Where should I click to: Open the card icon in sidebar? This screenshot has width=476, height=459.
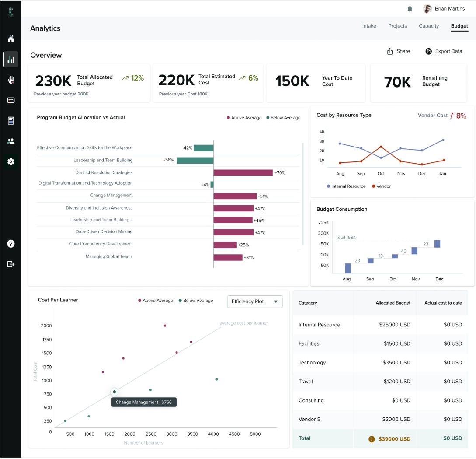pos(11,100)
